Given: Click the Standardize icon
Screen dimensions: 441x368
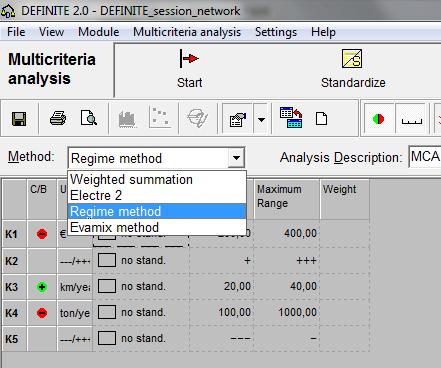Looking at the screenshot, I should pos(352,59).
